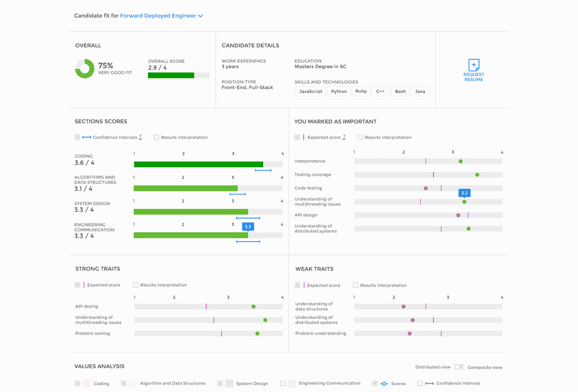This screenshot has width=578, height=392.
Task: Click purple dot for Understanding of data structures
Action: (x=404, y=306)
